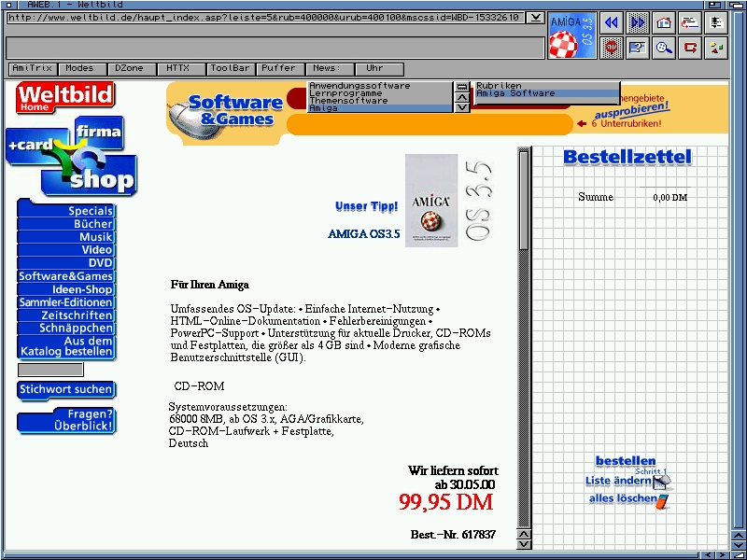747x560 pixels.
Task: Click the list icon next to Liste ändern
Action: click(662, 482)
